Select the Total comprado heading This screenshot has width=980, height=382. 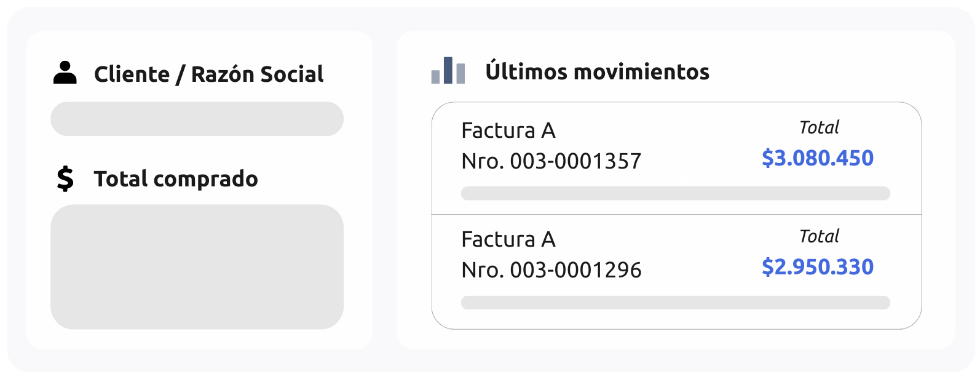176,179
